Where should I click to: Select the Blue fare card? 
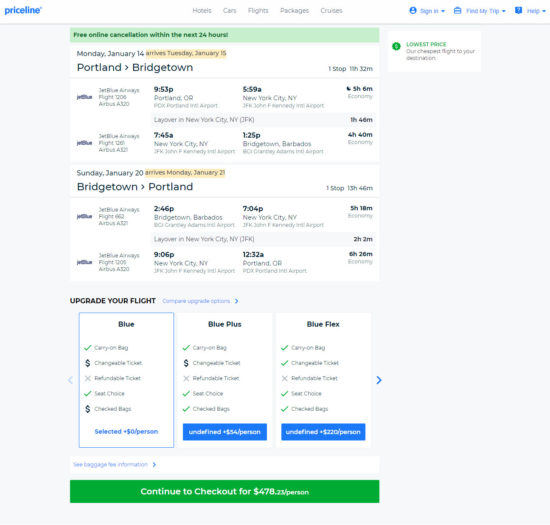(x=126, y=380)
